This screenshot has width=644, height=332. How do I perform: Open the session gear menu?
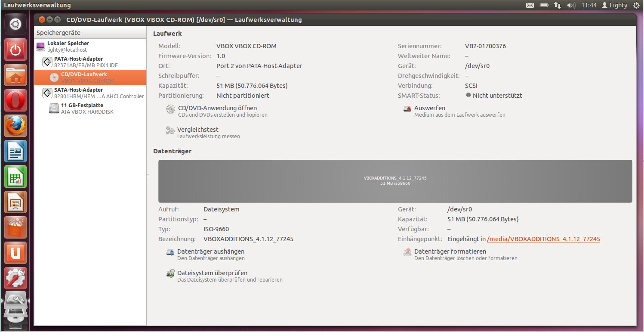click(636, 5)
